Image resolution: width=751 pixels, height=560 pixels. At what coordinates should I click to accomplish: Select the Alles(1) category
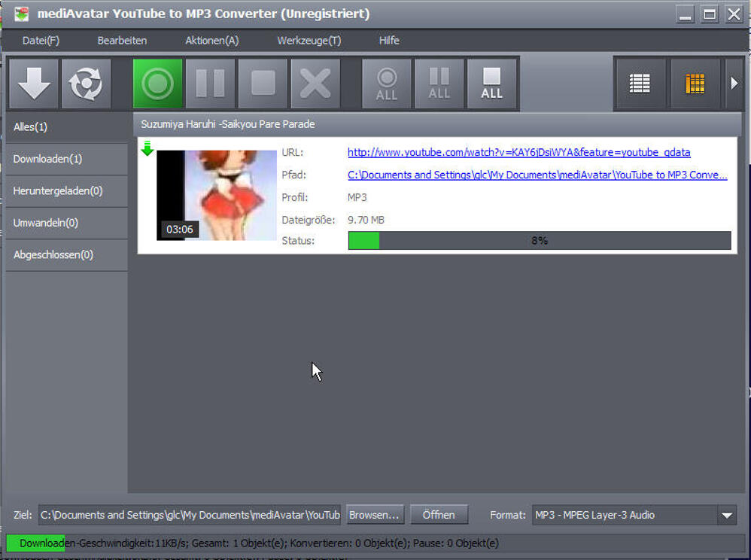point(66,127)
